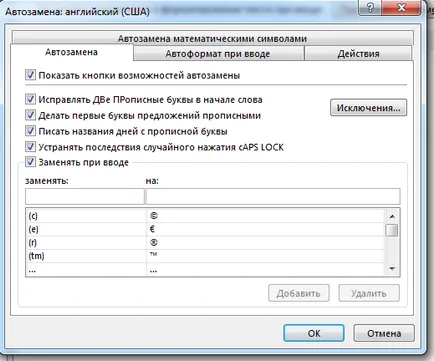Toggle Исправлять ДВе ПРописные буквы checkbox
The height and width of the screenshot is (361, 434).
pyautogui.click(x=30, y=99)
